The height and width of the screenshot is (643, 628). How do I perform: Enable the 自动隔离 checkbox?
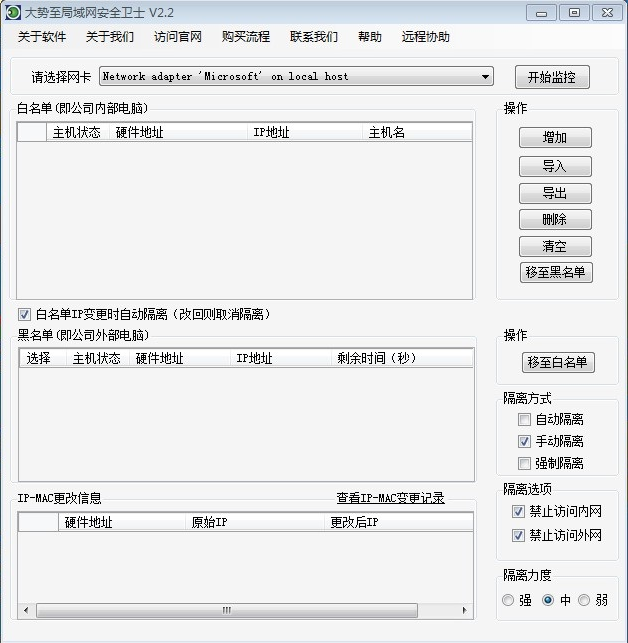pyautogui.click(x=524, y=420)
